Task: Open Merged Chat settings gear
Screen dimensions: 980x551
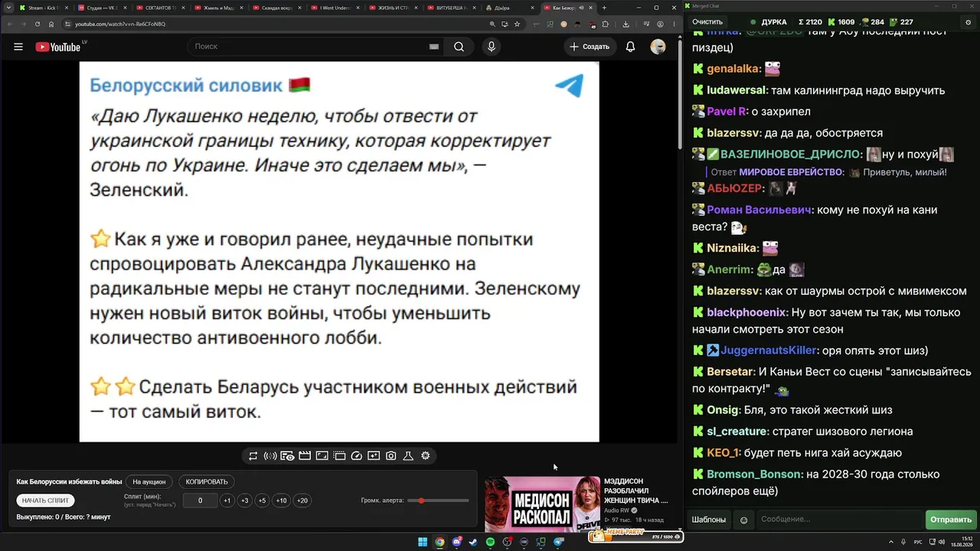Action: [968, 22]
